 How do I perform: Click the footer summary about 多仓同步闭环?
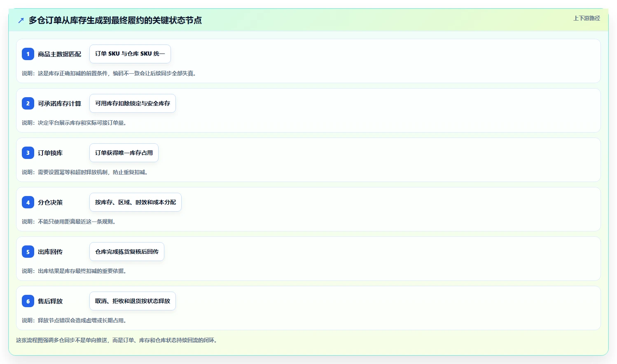pyautogui.click(x=118, y=340)
